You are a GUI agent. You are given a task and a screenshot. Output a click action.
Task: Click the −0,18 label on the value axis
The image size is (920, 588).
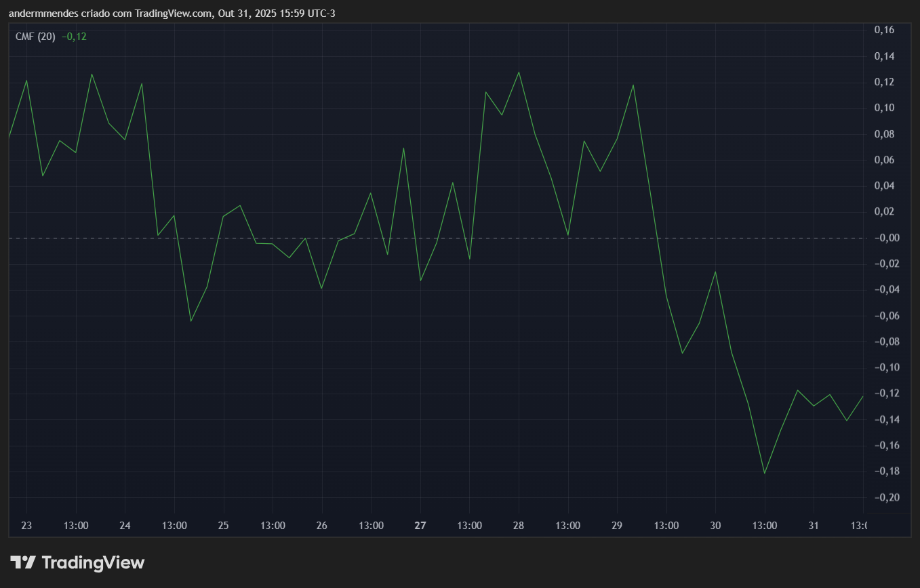tap(883, 471)
